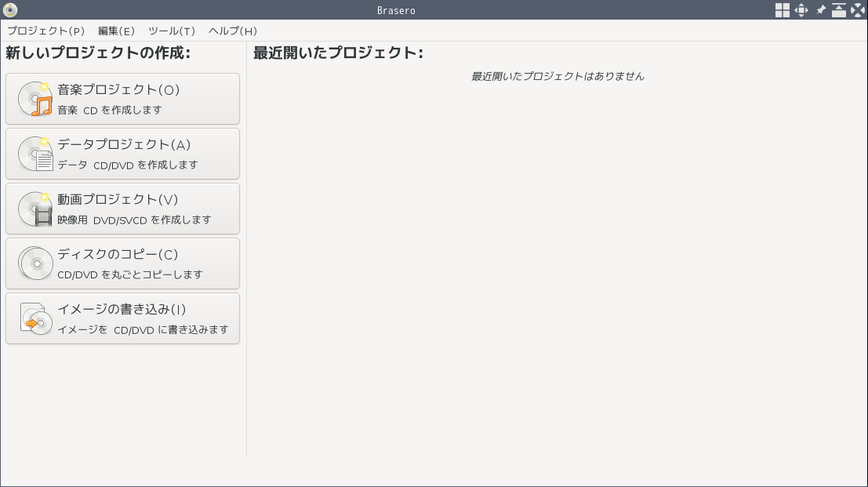Launch ディスクのコピー(C) disc copy

[x=123, y=263]
